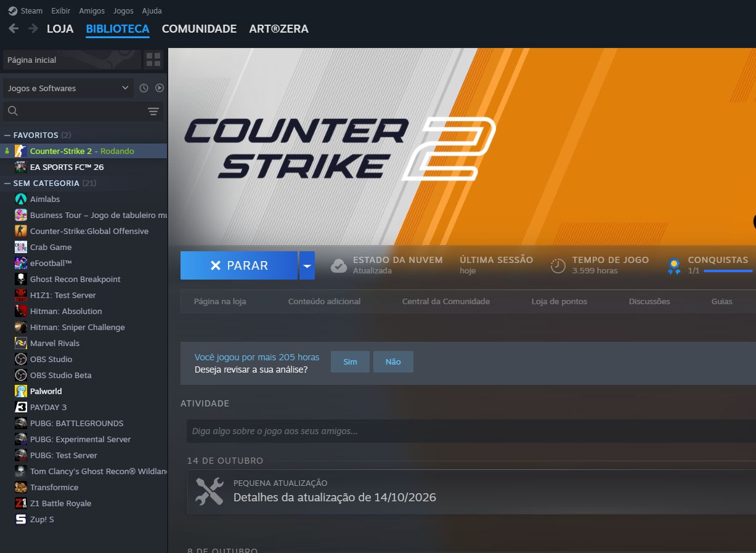Open Jogos e Softwares dropdown
Viewport: 756px width, 553px height.
(x=68, y=88)
